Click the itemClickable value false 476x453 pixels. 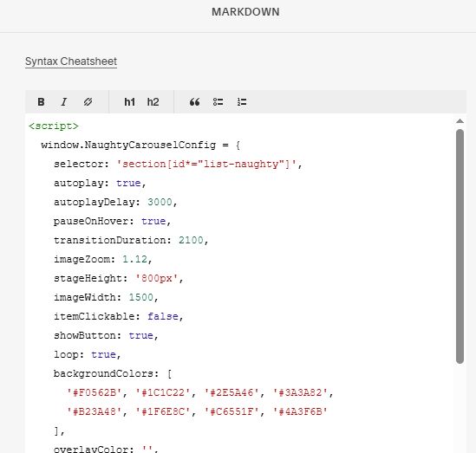pos(163,316)
